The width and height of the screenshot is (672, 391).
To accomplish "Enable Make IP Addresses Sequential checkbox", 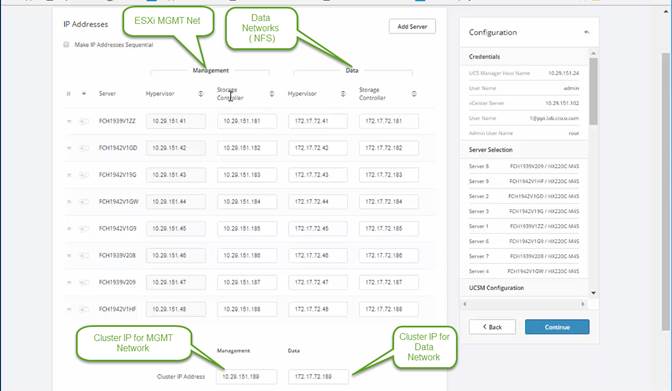I will click(x=66, y=45).
